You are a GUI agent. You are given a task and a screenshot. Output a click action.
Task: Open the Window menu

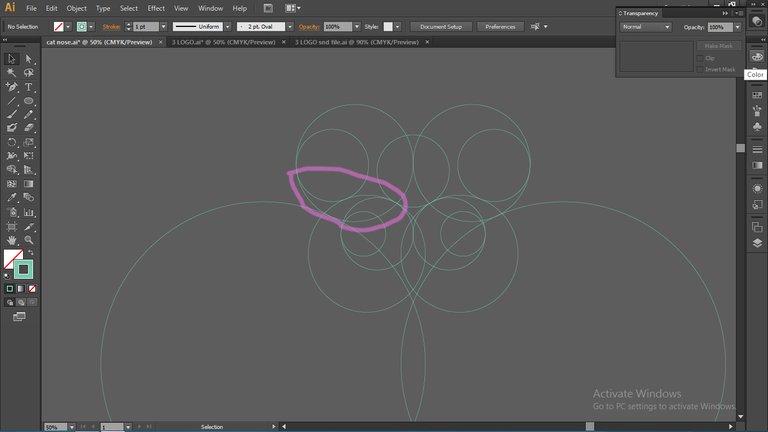[x=211, y=8]
